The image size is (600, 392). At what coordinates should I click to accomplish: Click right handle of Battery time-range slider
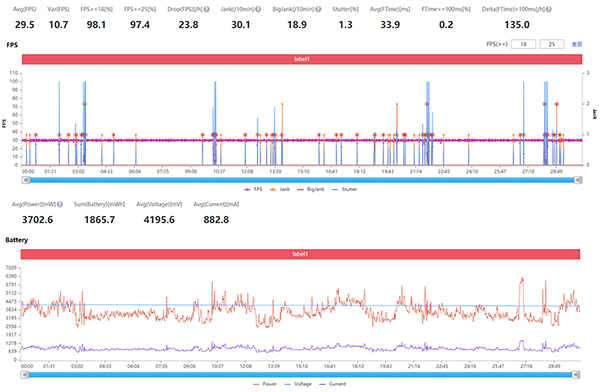pyautogui.click(x=576, y=375)
